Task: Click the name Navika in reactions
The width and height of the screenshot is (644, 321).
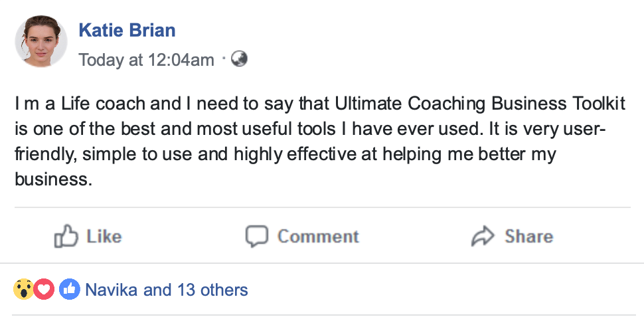Action: pyautogui.click(x=112, y=290)
